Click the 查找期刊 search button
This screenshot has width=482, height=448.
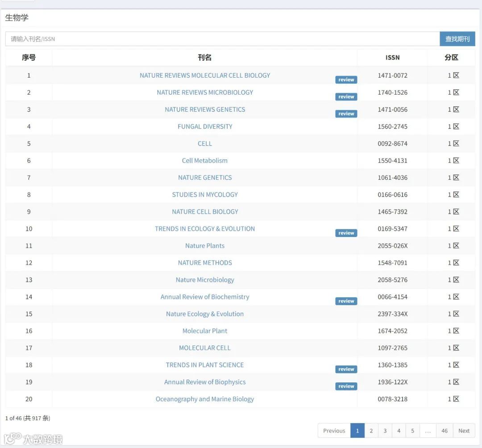pos(457,39)
